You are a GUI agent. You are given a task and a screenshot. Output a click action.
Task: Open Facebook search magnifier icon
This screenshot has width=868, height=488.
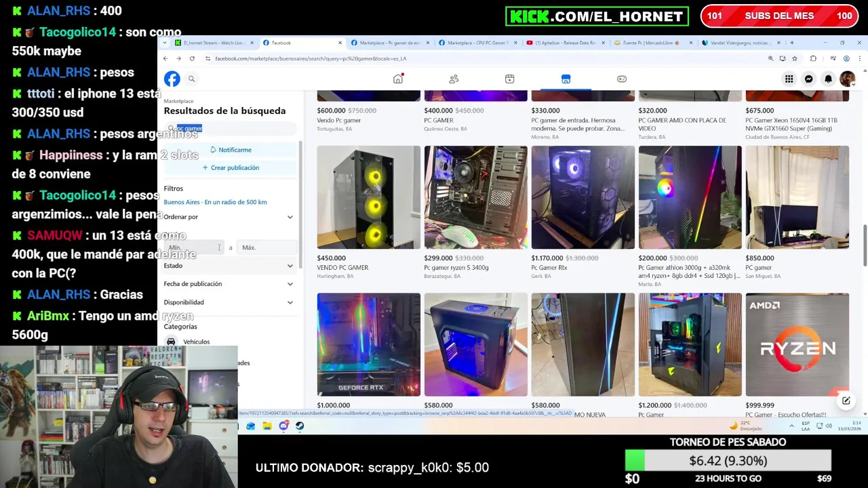click(191, 79)
